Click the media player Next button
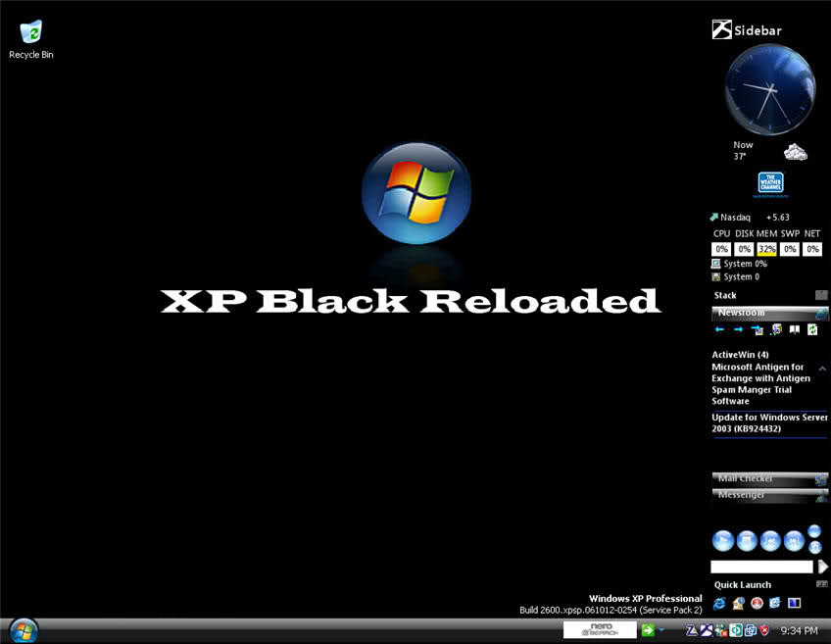The height and width of the screenshot is (644, 831). pos(794,541)
